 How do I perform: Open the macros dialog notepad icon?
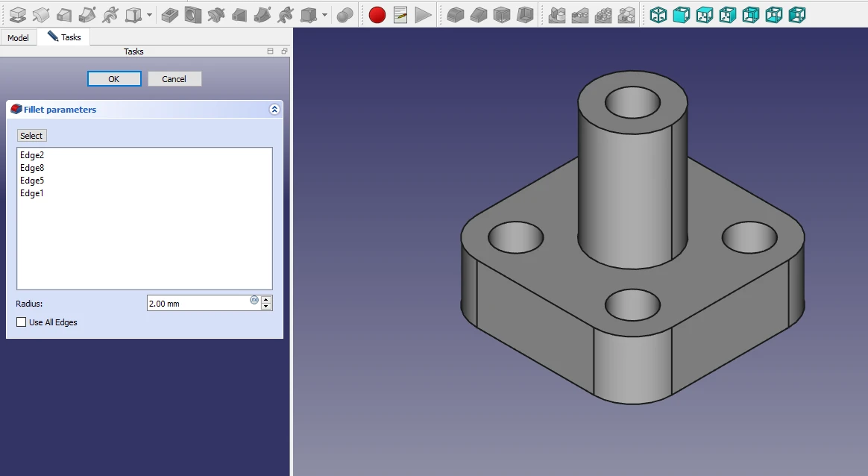[x=400, y=14]
